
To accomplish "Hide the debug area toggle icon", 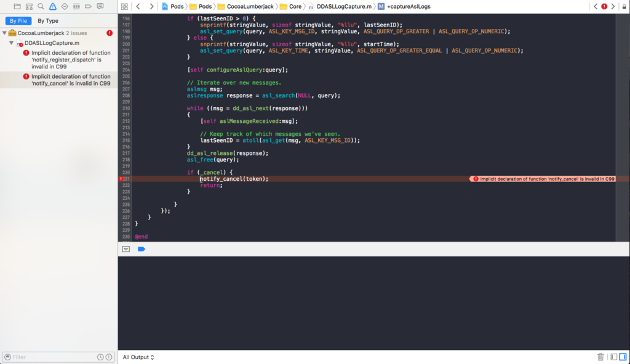I will point(126,249).
